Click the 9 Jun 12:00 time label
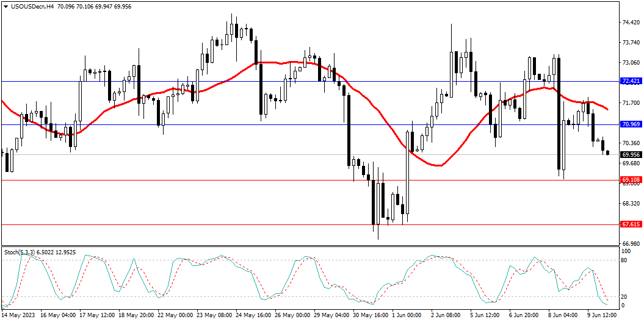Screen dimensions: 644x322 pos(602,315)
